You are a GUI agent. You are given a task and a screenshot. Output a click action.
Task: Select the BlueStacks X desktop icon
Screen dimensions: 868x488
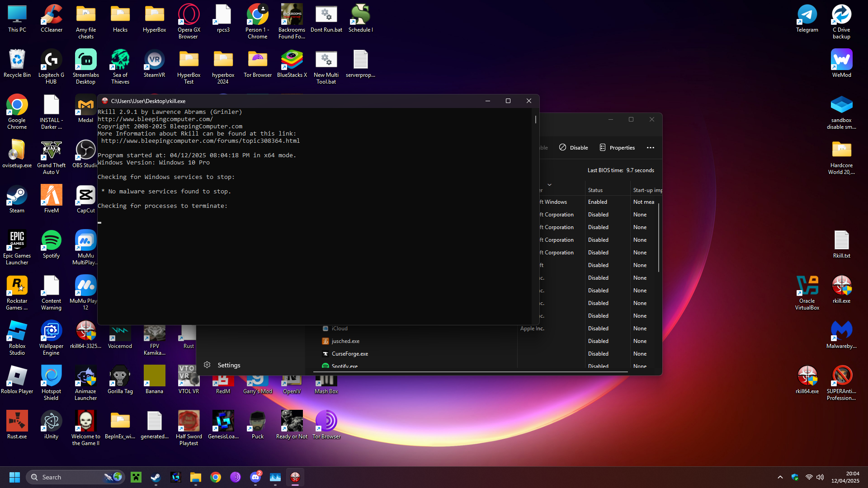tap(292, 64)
